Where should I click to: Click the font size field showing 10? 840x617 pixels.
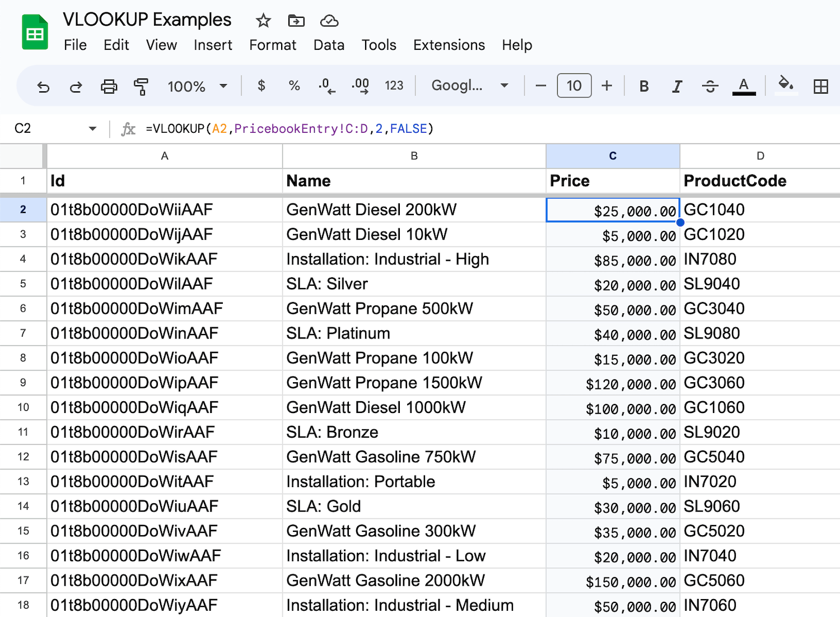(574, 86)
